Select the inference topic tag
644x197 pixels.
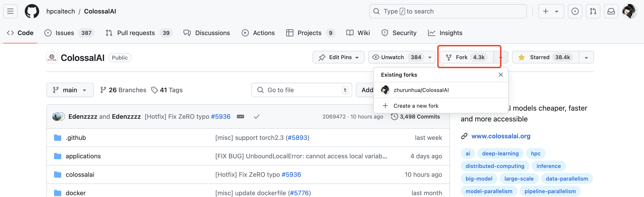(549, 166)
